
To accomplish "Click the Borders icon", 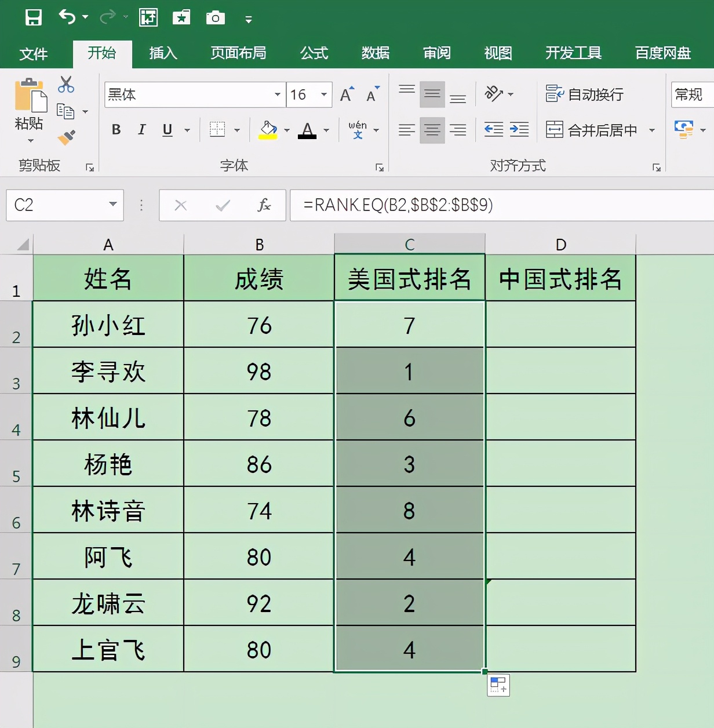I will (x=217, y=130).
